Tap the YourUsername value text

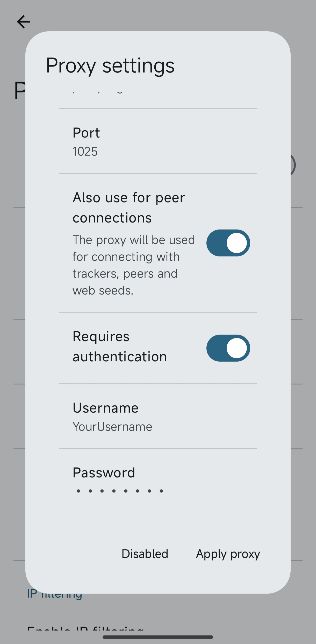click(x=112, y=427)
